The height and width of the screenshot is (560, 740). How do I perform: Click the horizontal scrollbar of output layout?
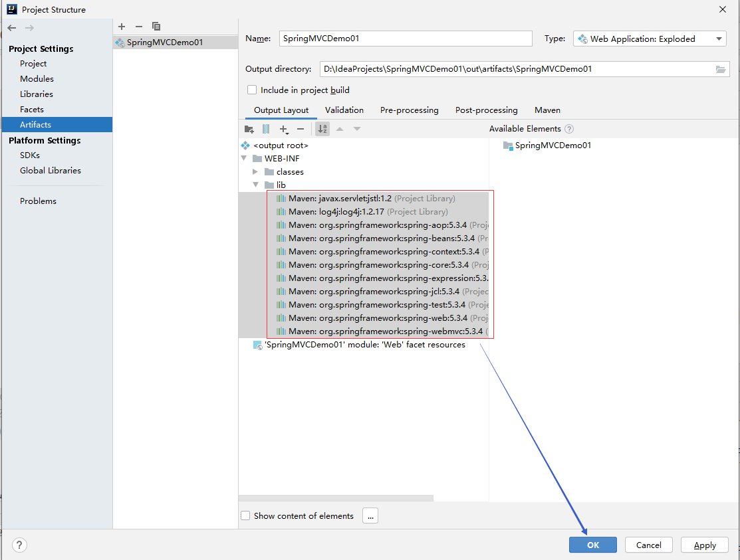(x=336, y=498)
